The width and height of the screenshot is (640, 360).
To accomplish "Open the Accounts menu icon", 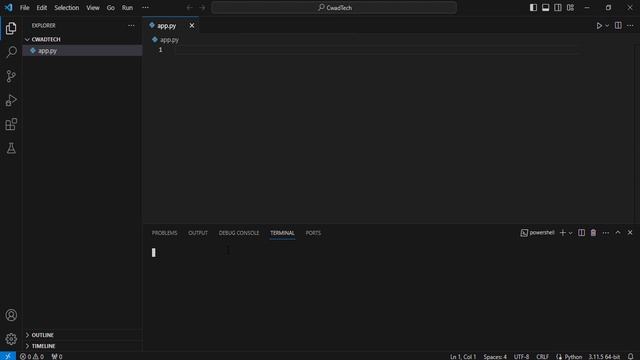I will tap(11, 315).
